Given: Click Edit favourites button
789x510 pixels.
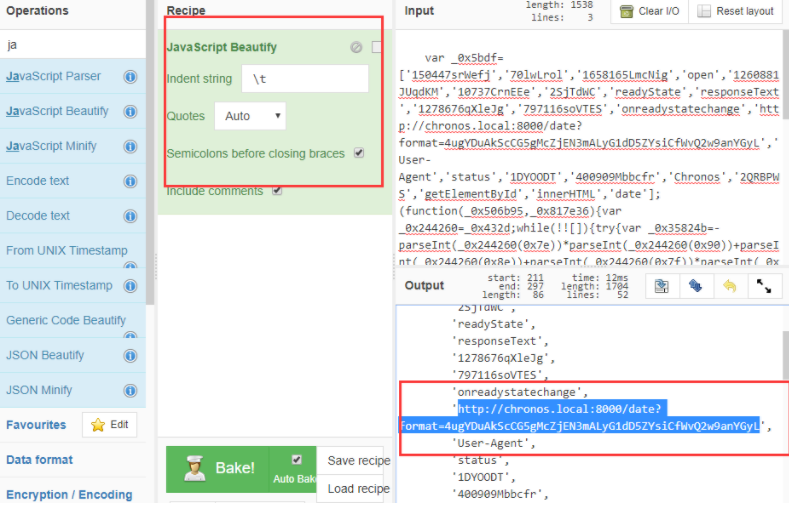Looking at the screenshot, I should click(x=110, y=424).
